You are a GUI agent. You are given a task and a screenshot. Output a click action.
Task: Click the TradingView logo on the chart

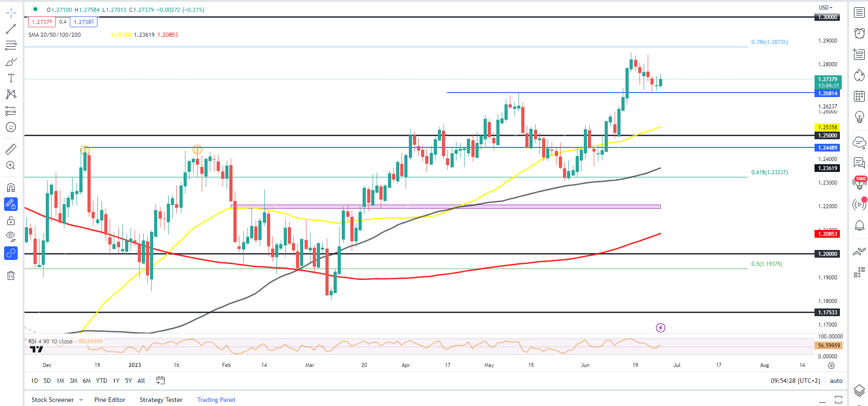[x=37, y=349]
